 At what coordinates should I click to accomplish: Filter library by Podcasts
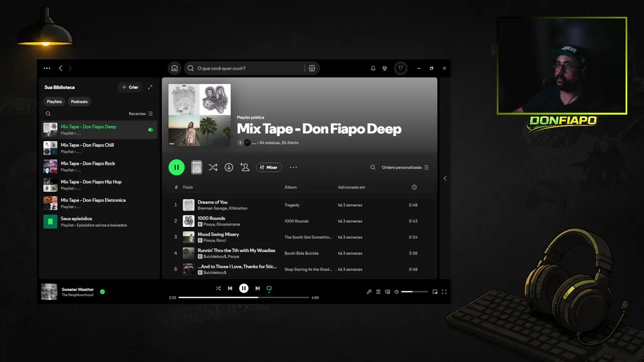tap(79, 102)
